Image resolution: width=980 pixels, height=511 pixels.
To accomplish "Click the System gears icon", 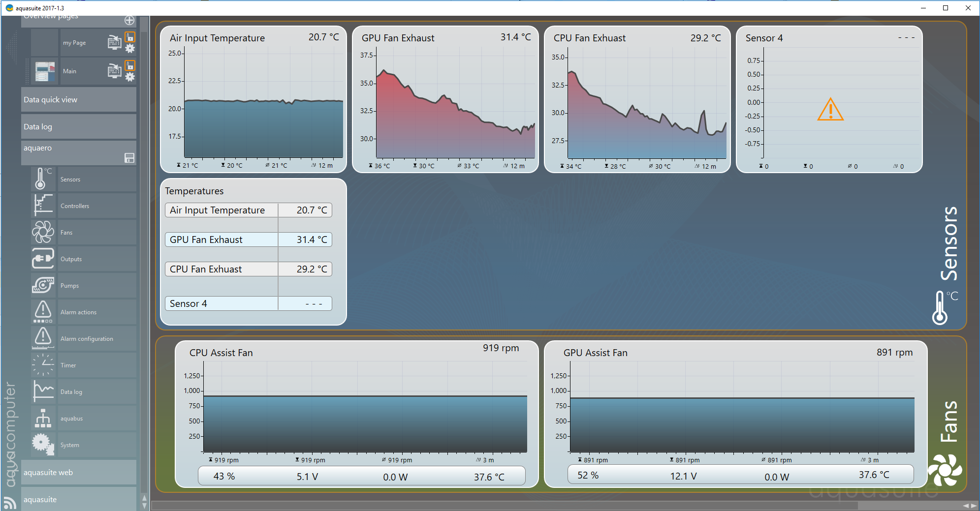I will 43,445.
